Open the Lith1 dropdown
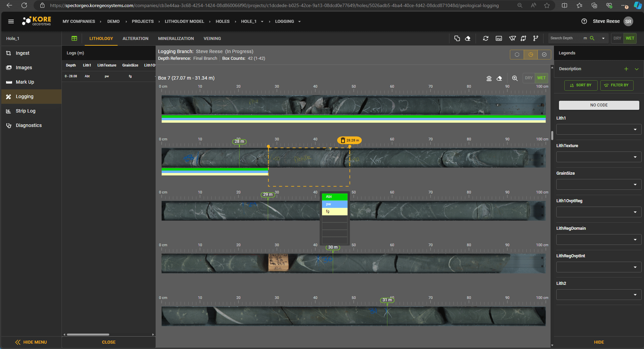 click(599, 129)
